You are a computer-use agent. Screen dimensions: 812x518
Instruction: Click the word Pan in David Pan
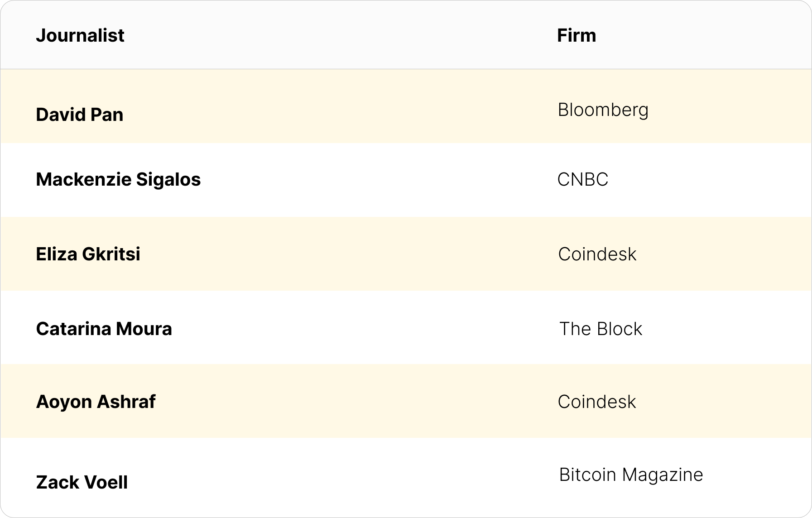[x=107, y=115]
